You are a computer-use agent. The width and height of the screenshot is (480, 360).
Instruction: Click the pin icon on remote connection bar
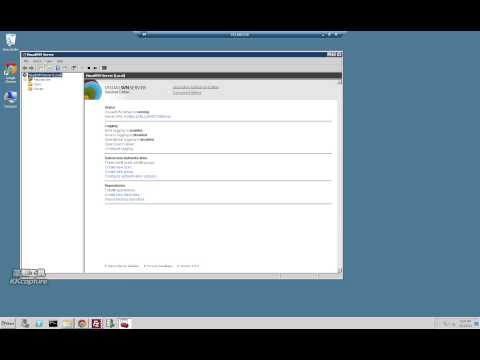click(144, 34)
